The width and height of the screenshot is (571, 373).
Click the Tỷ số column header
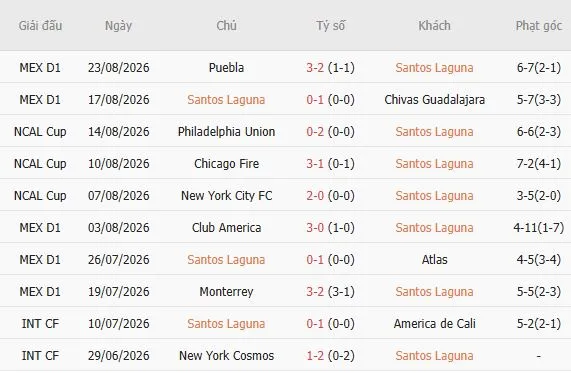(x=330, y=26)
